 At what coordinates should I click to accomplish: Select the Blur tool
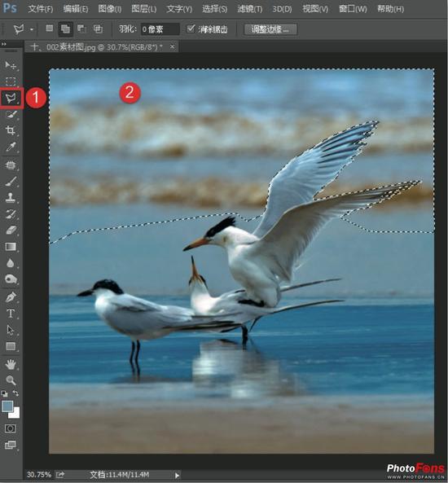point(11,263)
